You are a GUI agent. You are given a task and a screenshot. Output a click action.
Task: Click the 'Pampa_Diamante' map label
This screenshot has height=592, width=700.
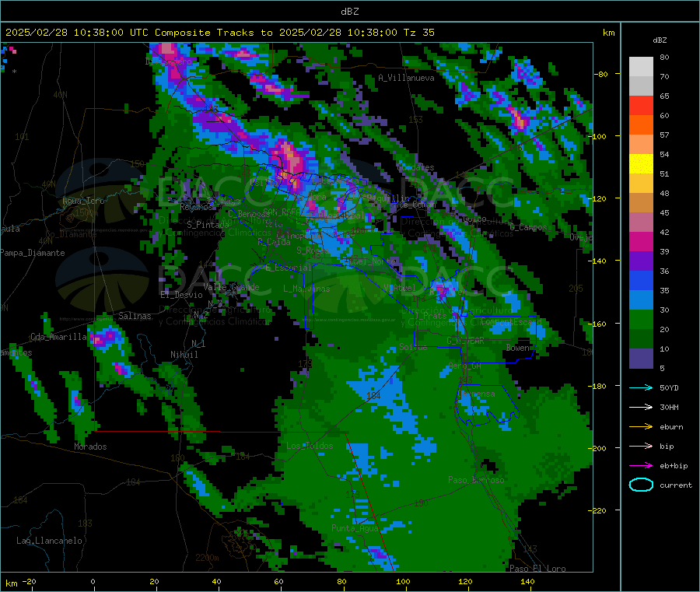(x=33, y=253)
